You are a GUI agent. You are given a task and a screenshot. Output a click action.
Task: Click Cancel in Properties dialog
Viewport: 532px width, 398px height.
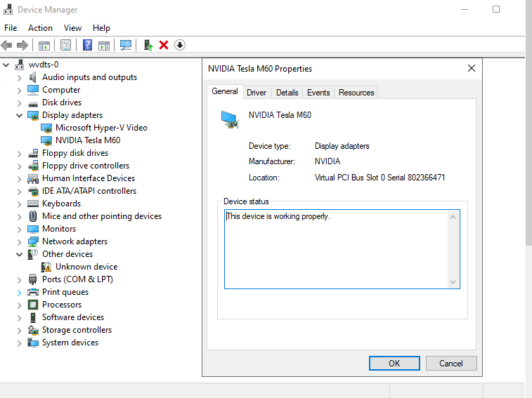(451, 364)
